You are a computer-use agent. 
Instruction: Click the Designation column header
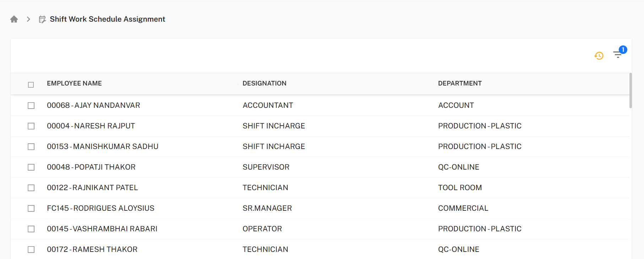click(264, 83)
